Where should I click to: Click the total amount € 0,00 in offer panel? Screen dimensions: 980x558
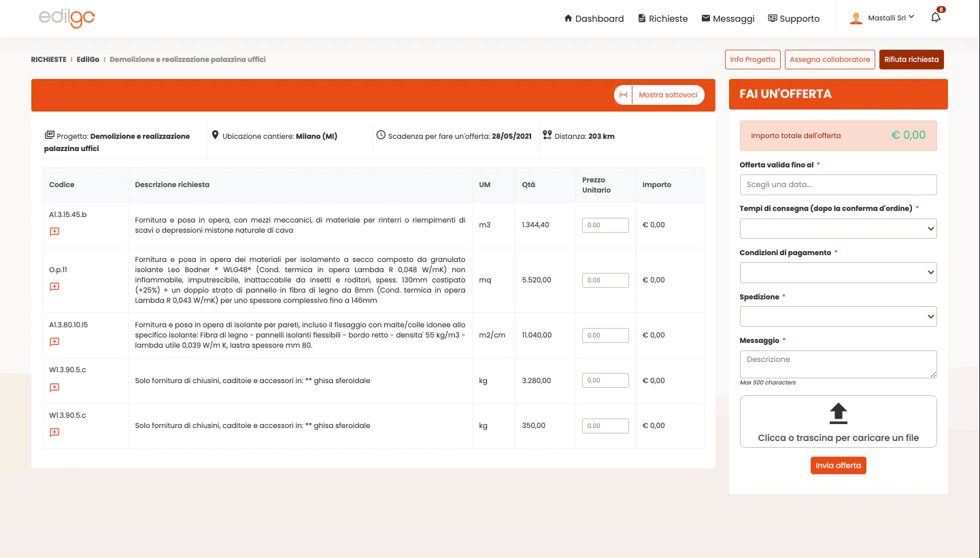[x=909, y=135]
